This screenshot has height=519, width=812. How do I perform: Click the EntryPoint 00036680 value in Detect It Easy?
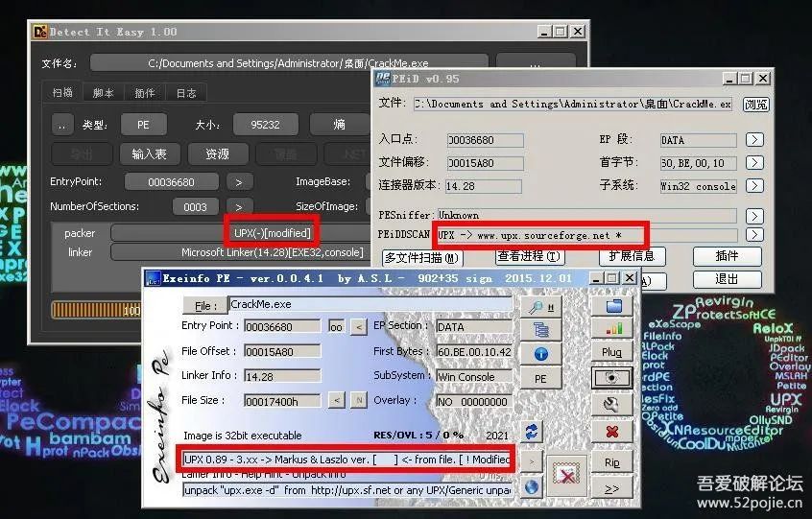pos(172,182)
